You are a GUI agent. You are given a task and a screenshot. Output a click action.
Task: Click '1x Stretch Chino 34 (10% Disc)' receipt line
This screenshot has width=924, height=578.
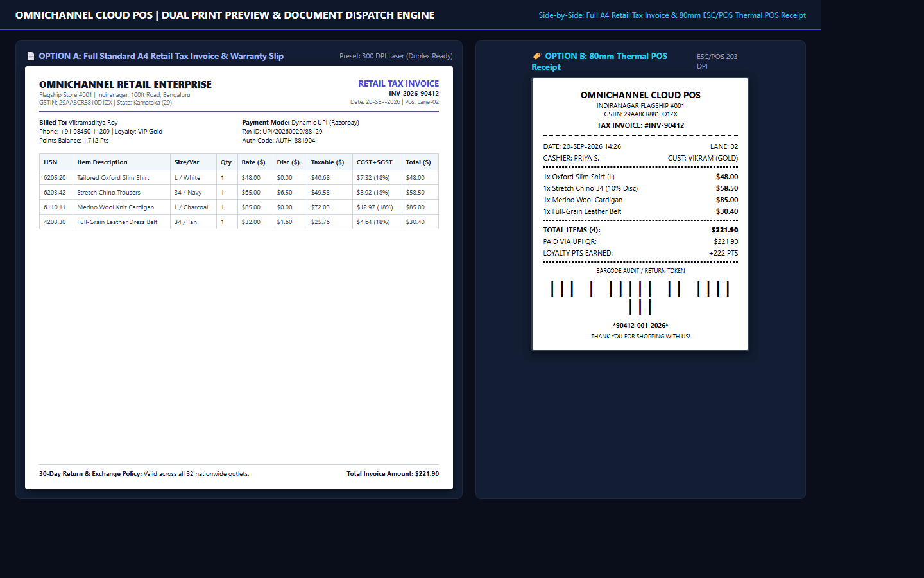click(640, 188)
